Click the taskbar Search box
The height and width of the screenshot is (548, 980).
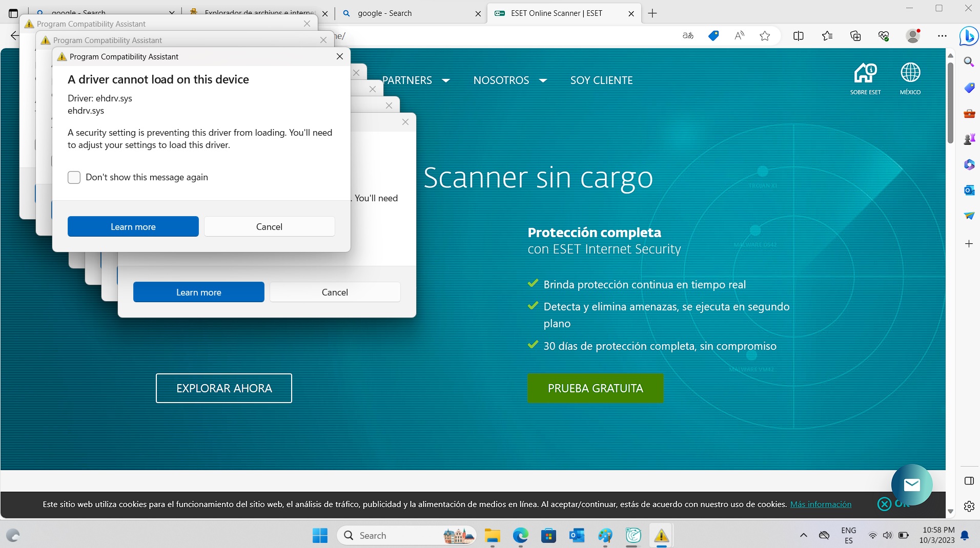coord(406,536)
